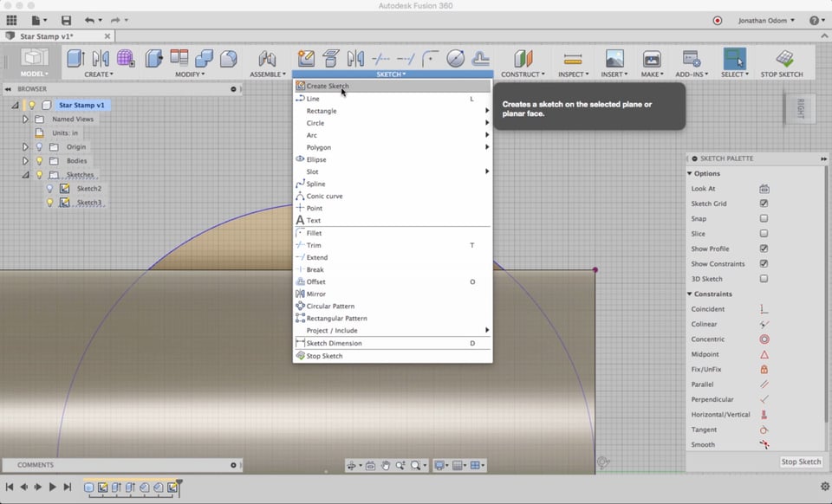Select the Trim icon in Sketch toolbar
Screen dimensions: 832x504
tap(381, 58)
